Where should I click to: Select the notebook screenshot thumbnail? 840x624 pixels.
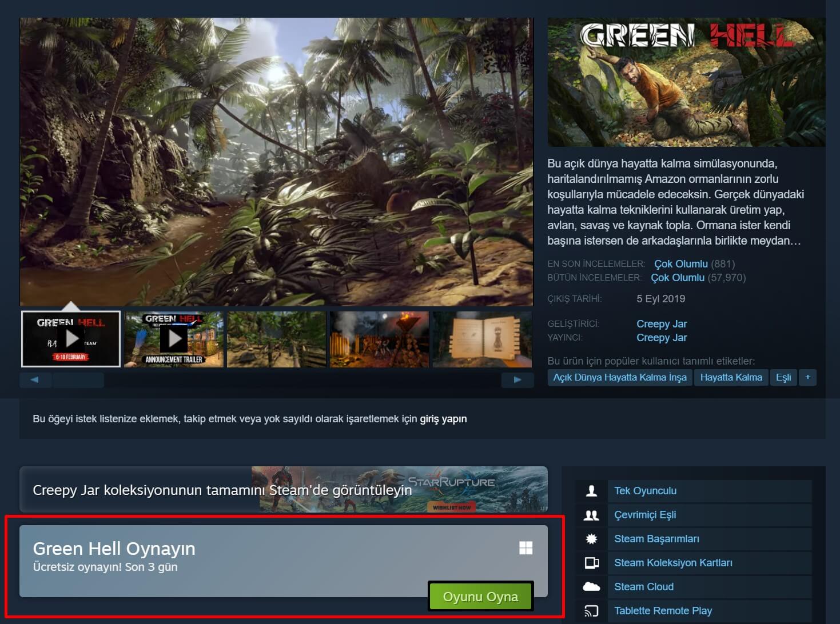(x=482, y=339)
